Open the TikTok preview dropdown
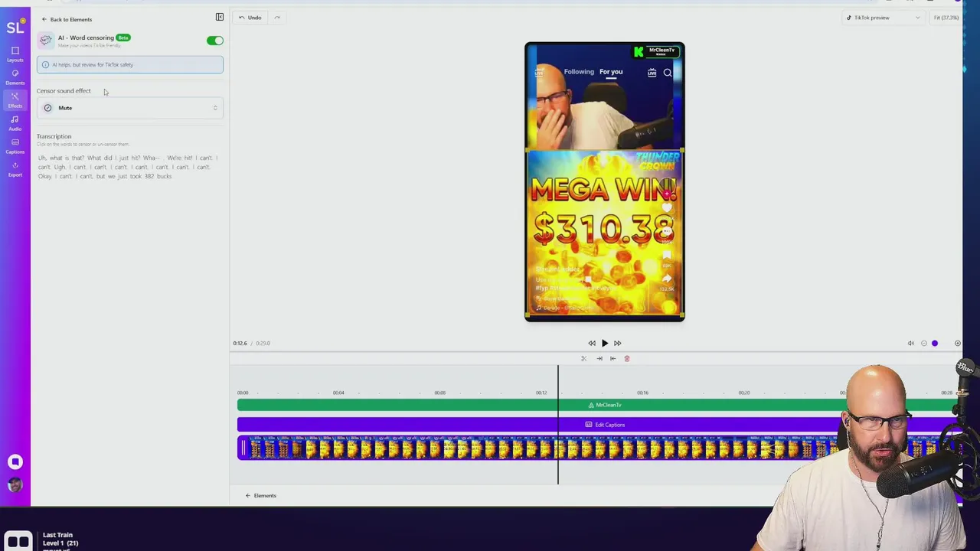980x551 pixels. coord(883,18)
